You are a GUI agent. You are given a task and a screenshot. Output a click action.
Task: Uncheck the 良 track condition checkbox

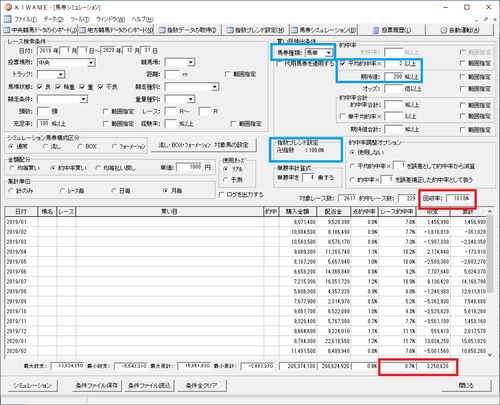coord(40,87)
